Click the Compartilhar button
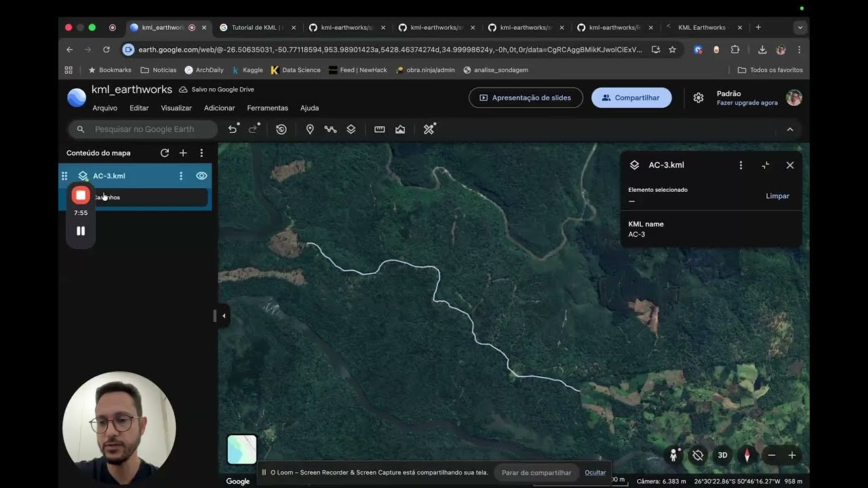 [x=631, y=98]
